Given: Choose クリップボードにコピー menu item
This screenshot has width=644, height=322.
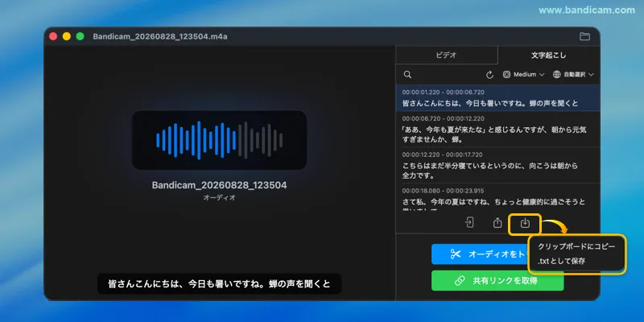Looking at the screenshot, I should (576, 247).
